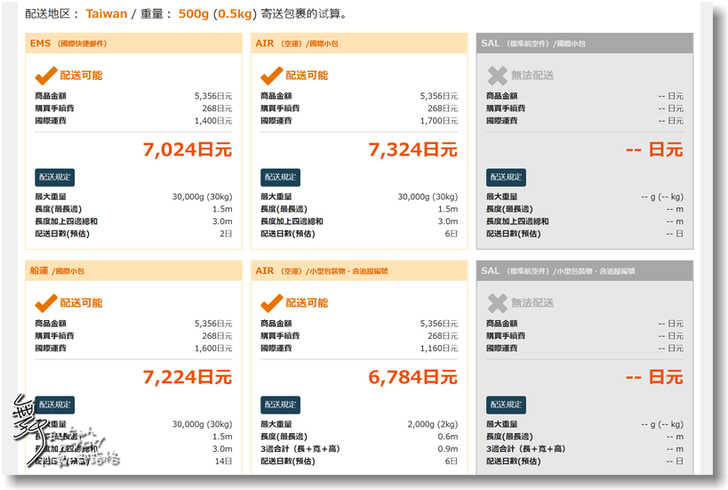728x490 pixels.
Task: Click the orange checkmark in the 船運 card
Action: [46, 303]
